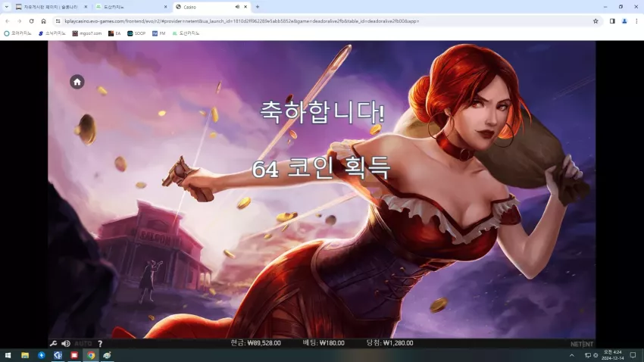Open the FM bookmark
This screenshot has height=362, width=644.
click(158, 33)
